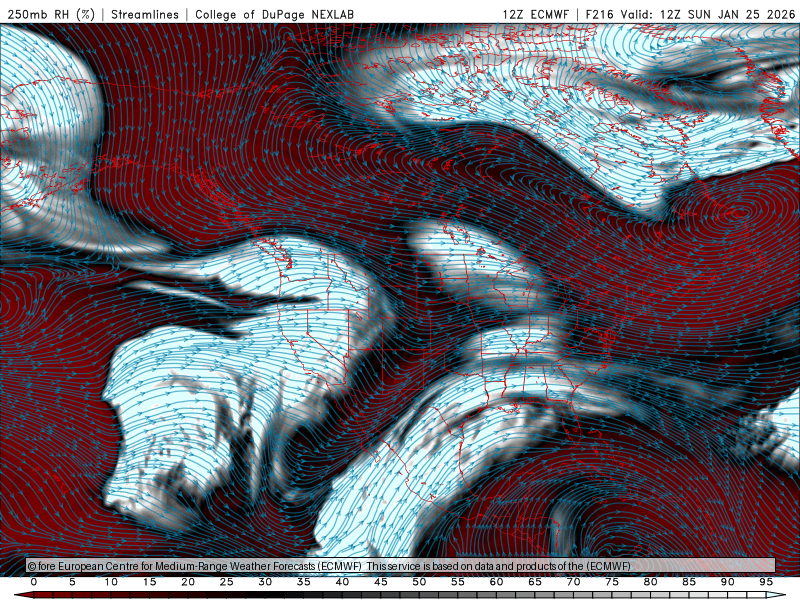Click legend value "30" on color scale
The width and height of the screenshot is (800, 600).
(x=265, y=582)
